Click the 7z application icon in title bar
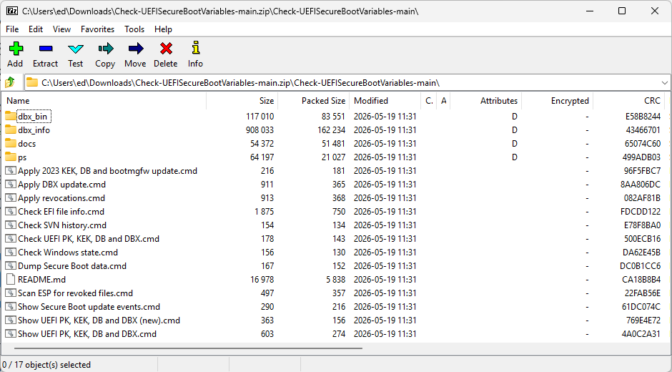672x372 pixels. tap(12, 11)
